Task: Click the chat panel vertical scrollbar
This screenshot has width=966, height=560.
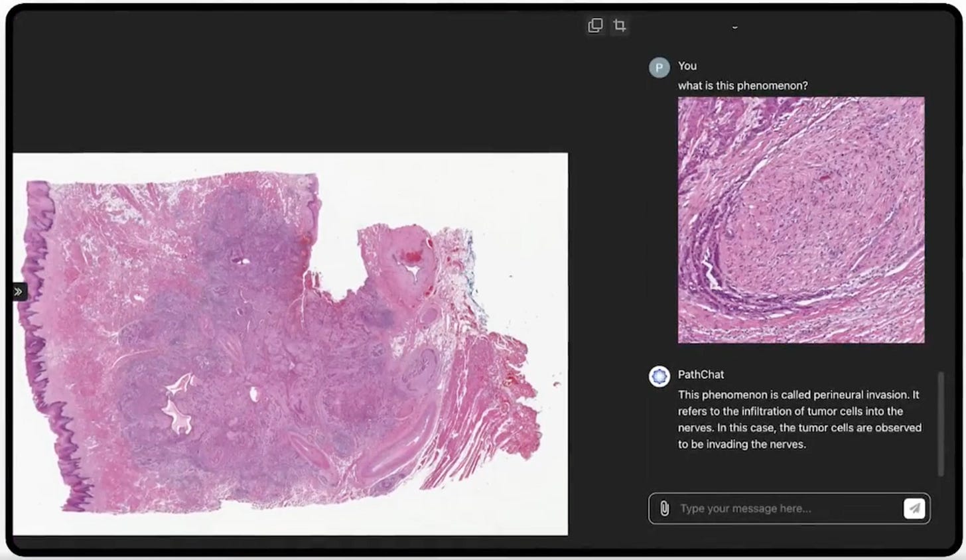Action: point(940,424)
